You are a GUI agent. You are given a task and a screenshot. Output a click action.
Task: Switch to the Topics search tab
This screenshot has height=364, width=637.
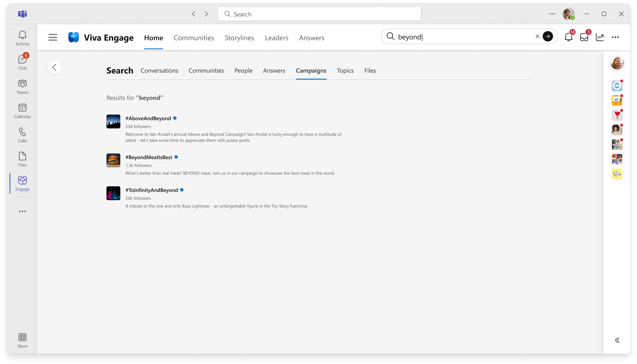[345, 70]
